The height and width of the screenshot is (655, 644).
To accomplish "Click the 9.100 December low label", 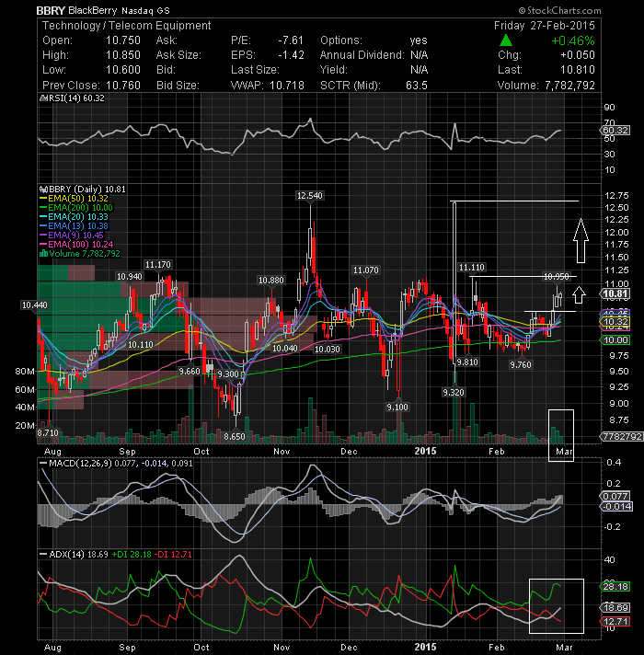I will click(397, 407).
